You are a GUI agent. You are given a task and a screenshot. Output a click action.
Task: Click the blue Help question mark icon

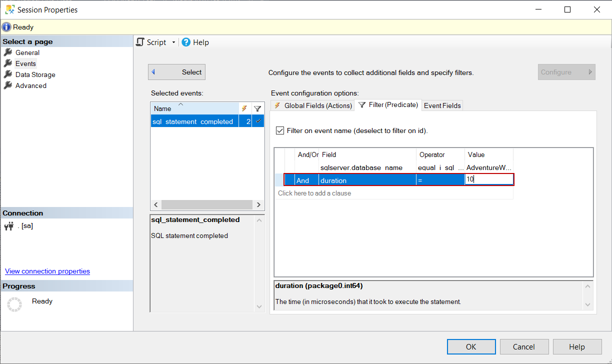[x=186, y=42]
